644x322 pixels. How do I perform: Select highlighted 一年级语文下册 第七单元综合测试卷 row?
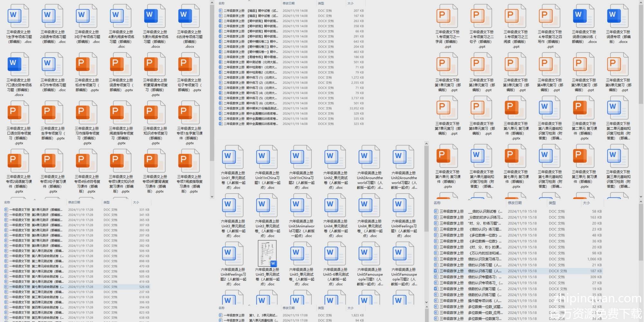pyautogui.click(x=77, y=287)
